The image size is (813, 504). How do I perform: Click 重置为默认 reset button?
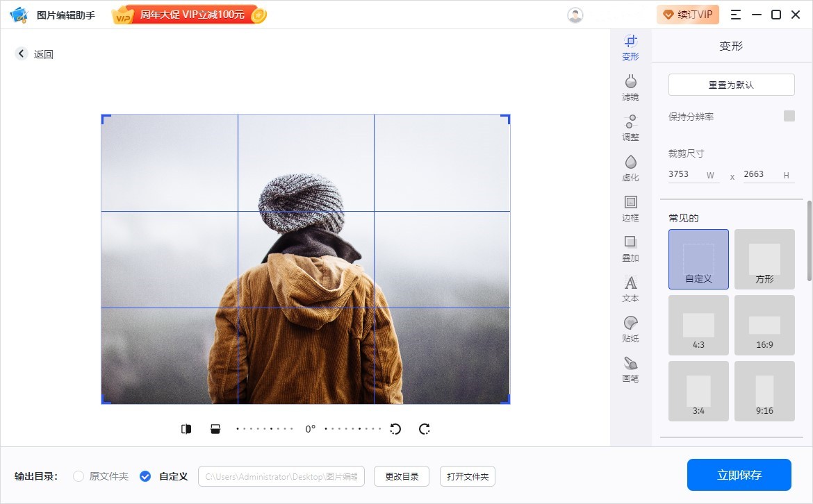pyautogui.click(x=732, y=85)
